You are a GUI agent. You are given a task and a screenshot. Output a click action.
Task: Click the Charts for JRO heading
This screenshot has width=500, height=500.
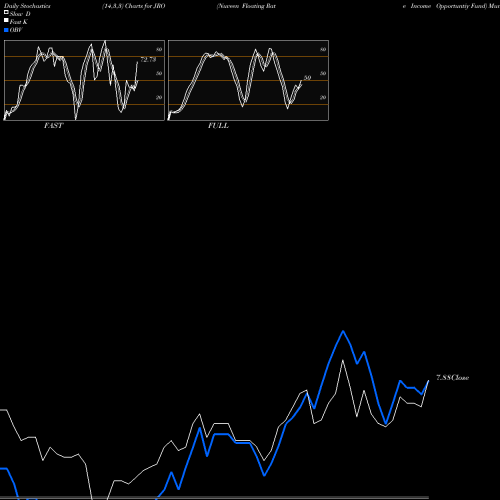145,6
